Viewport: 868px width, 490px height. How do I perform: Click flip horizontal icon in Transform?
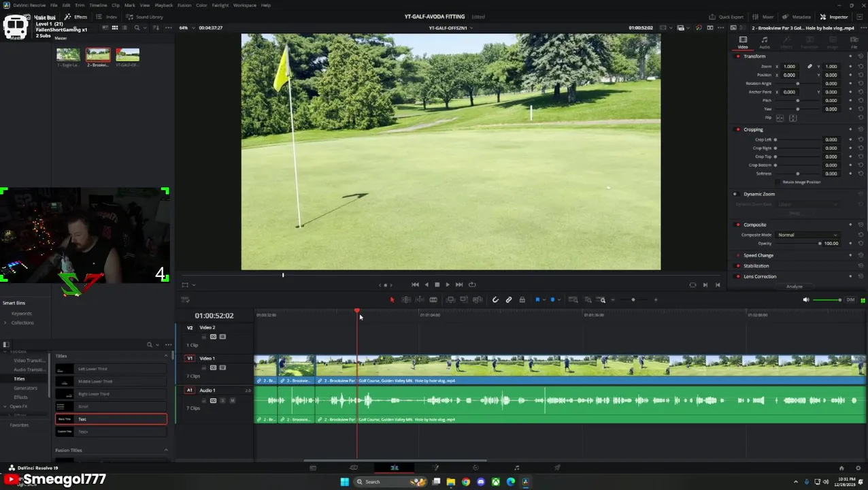click(780, 118)
